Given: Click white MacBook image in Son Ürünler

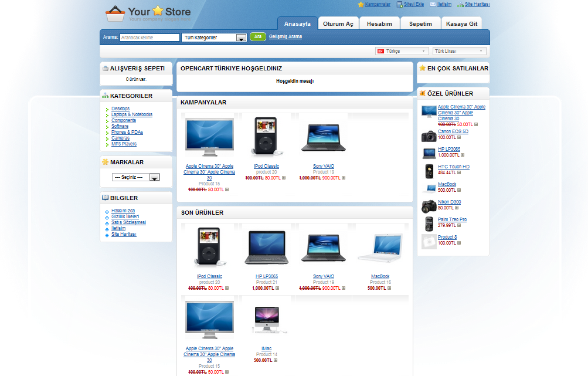Looking at the screenshot, I should pos(380,248).
